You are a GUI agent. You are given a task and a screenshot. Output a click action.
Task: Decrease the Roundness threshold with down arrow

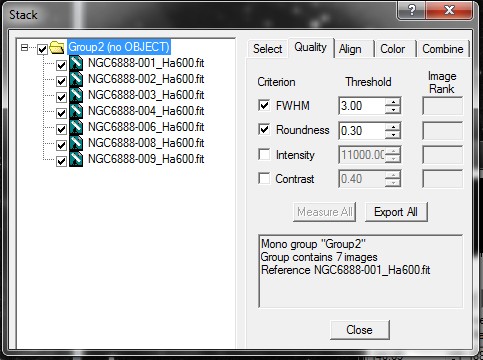click(393, 134)
